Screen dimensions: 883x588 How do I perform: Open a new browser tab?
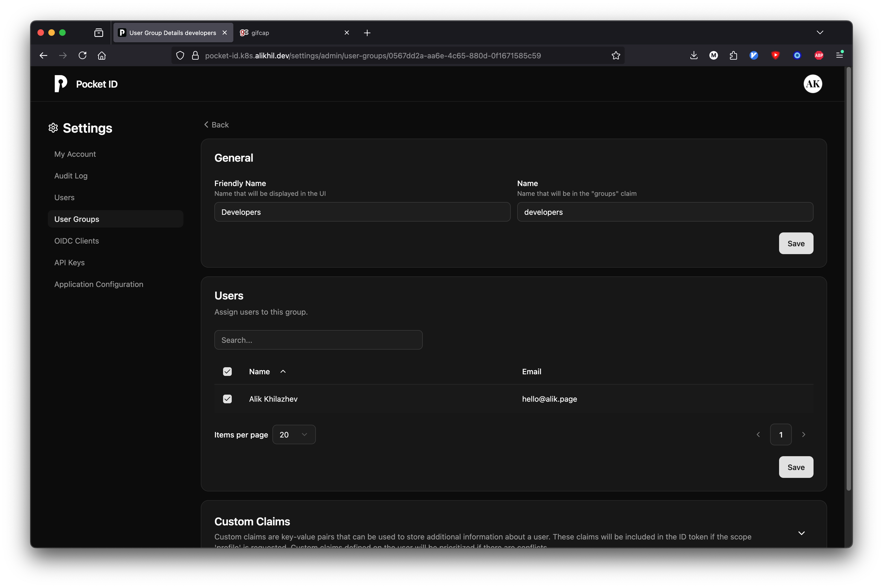coord(367,33)
